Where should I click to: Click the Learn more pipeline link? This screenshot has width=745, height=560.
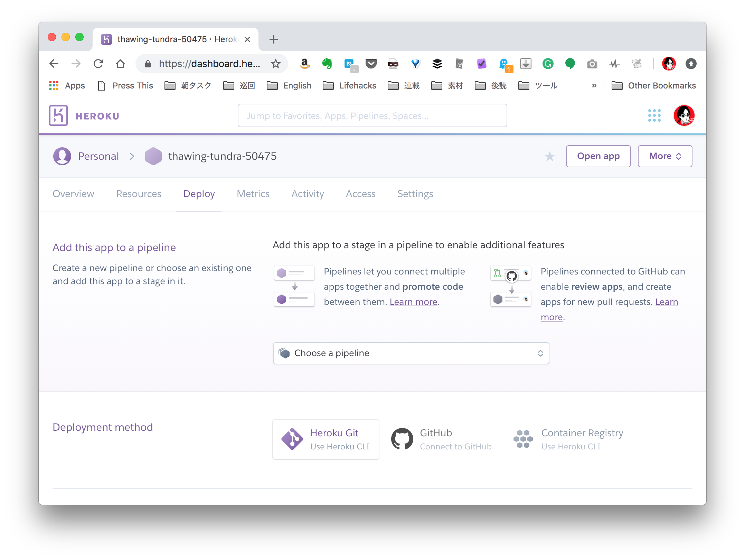(x=413, y=302)
